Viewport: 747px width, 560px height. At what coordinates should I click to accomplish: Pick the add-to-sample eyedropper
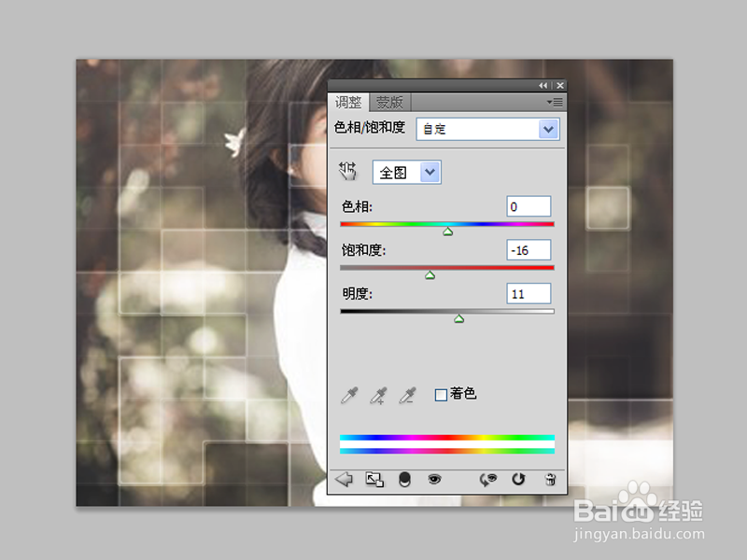[378, 395]
